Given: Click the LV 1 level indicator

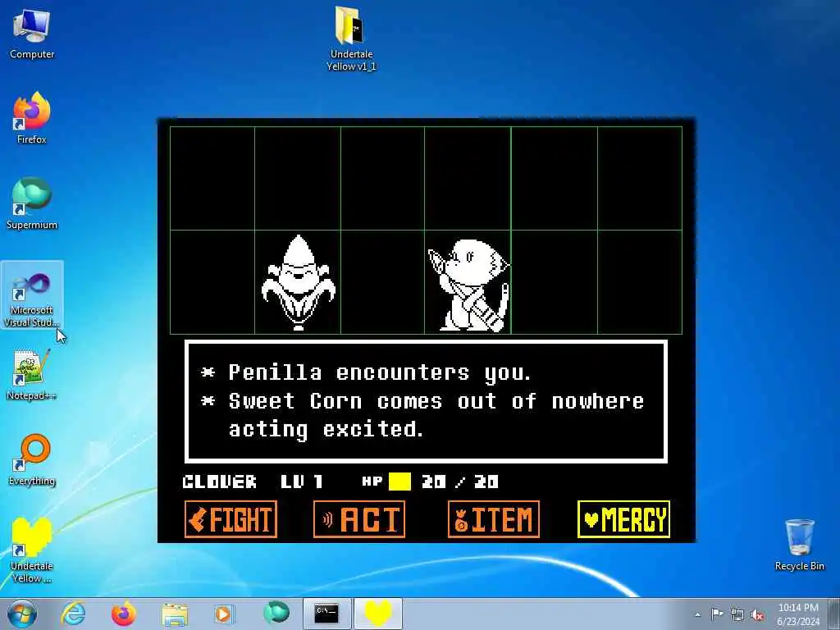Looking at the screenshot, I should 302,482.
